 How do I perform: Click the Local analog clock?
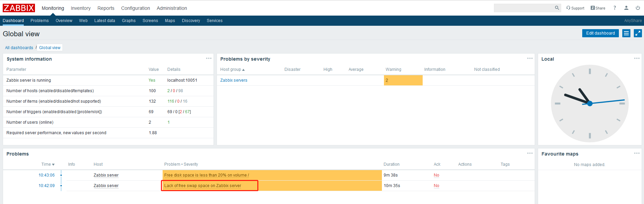(590, 103)
